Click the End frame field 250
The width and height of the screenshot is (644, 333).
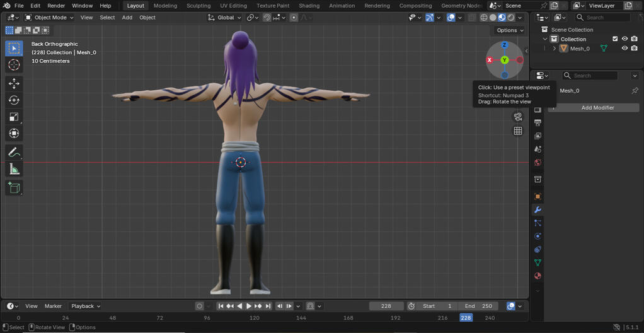pyautogui.click(x=478, y=306)
